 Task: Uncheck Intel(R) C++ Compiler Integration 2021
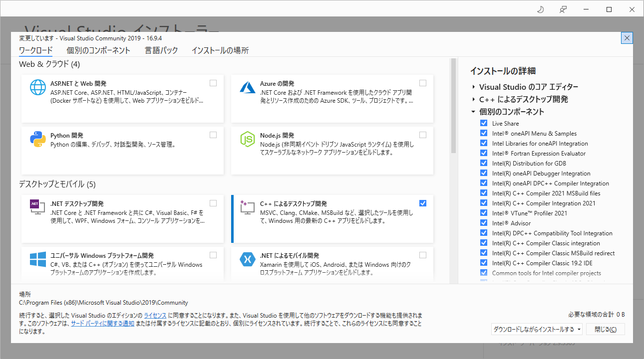483,203
